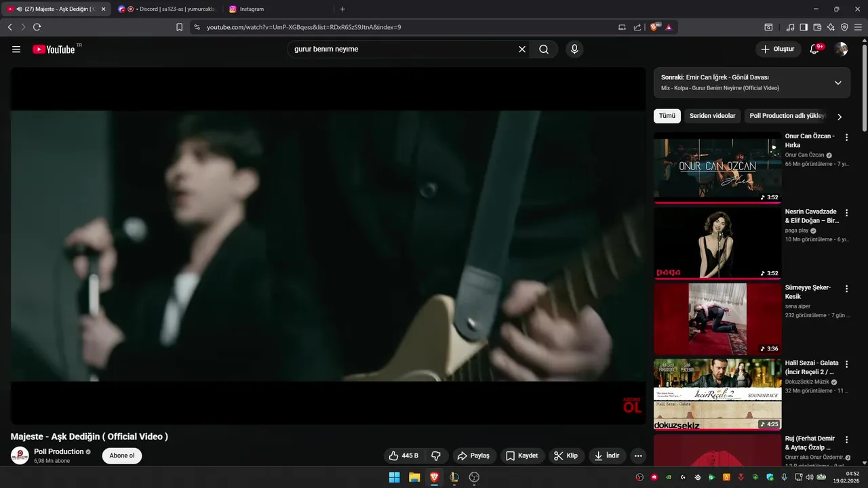Switch to the Discord browser tab

pos(166,9)
